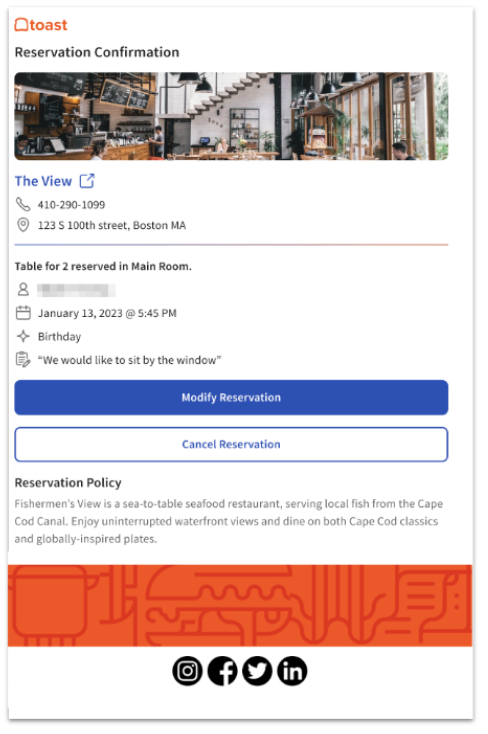Click the Birthday occasion sparkle icon
Viewport: 488px width, 734px height.
click(23, 336)
